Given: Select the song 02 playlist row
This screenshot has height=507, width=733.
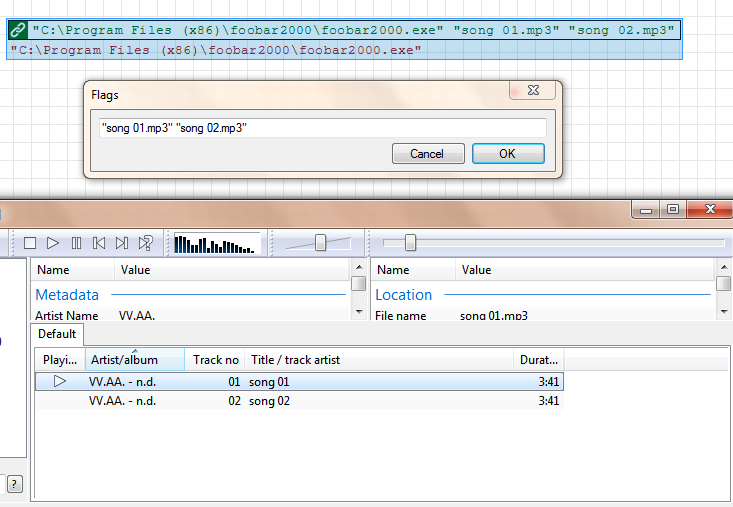Looking at the screenshot, I should click(300, 401).
